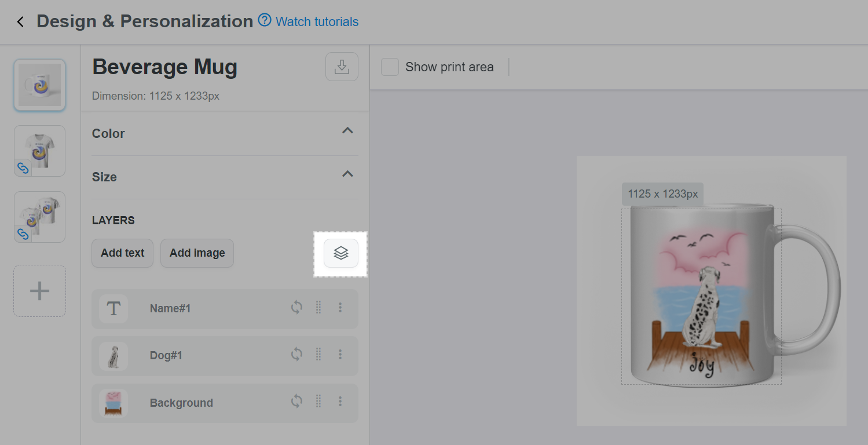Select the Name#1 text layer
The width and height of the screenshot is (868, 445).
(170, 309)
